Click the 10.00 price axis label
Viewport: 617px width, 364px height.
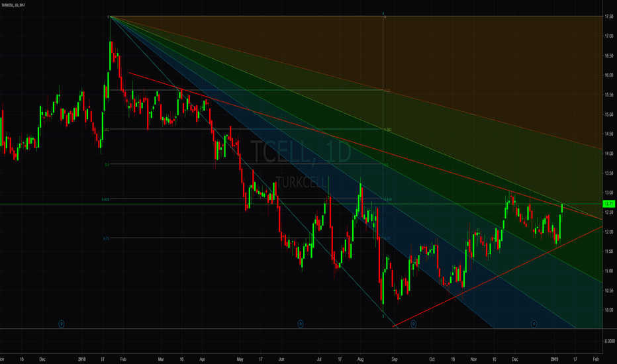click(x=609, y=310)
